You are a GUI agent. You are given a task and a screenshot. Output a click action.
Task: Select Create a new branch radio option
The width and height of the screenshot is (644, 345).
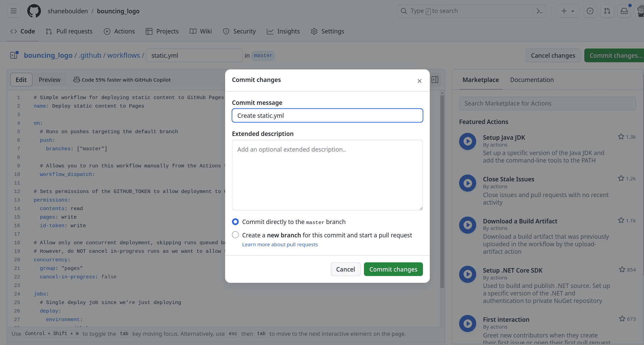(235, 235)
